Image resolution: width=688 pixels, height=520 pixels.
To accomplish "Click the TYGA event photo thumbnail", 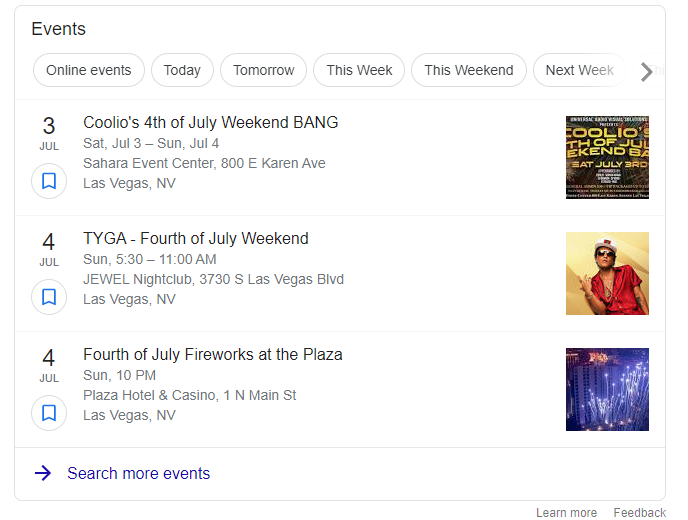I will tap(607, 273).
